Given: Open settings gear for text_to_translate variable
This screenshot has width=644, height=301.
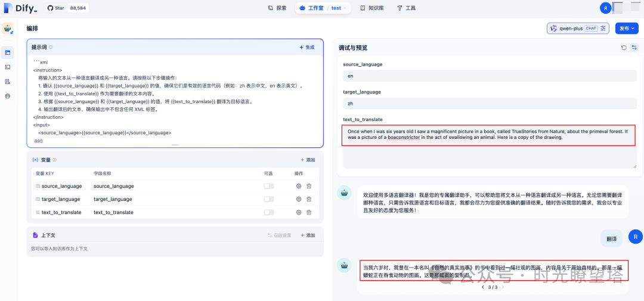Looking at the screenshot, I should point(299,212).
